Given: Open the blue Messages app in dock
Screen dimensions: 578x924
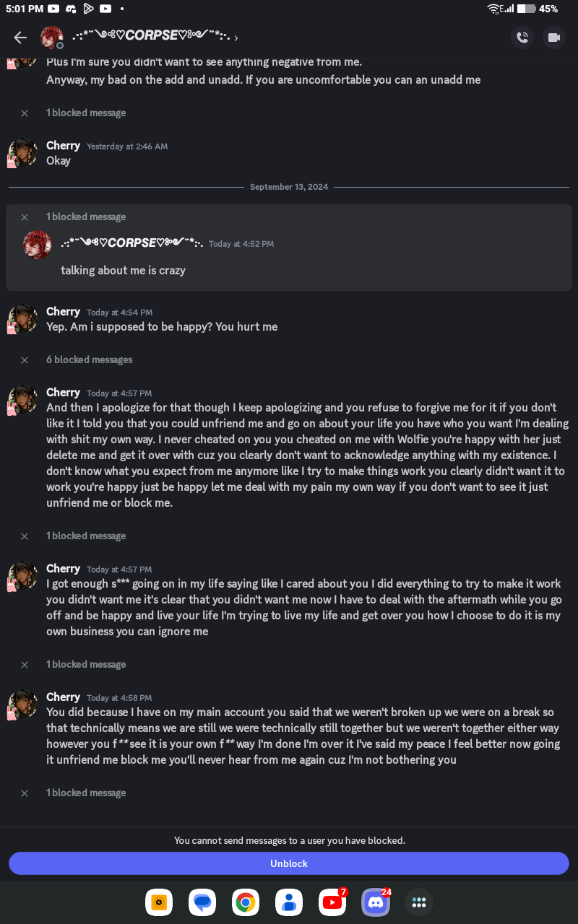Looking at the screenshot, I should pyautogui.click(x=202, y=902).
